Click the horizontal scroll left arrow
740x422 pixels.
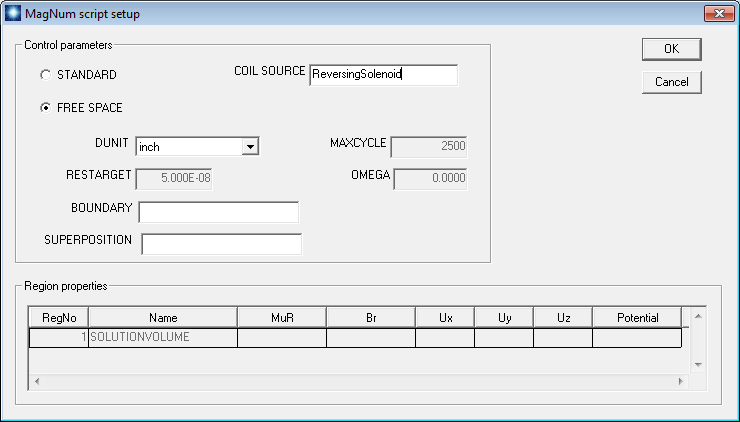(36, 381)
